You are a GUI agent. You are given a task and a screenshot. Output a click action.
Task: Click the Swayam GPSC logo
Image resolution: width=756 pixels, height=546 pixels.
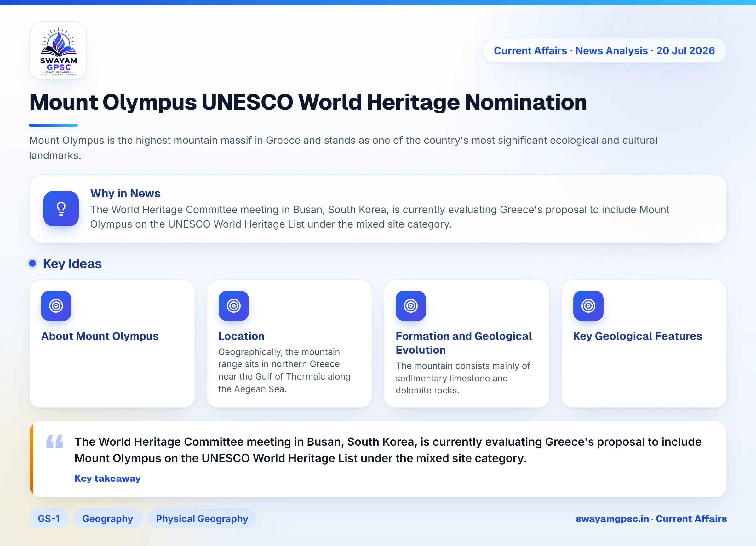(58, 51)
